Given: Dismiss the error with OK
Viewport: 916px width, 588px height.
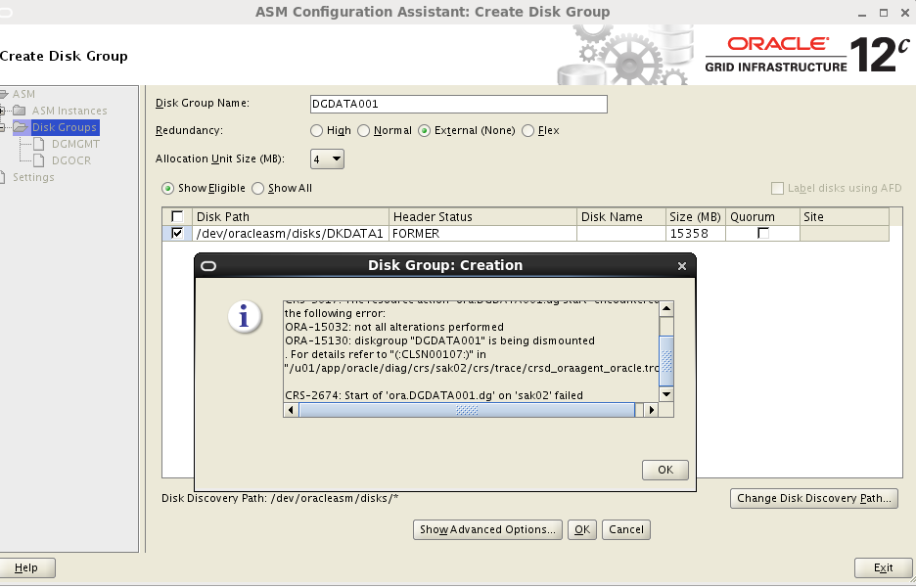Looking at the screenshot, I should click(x=664, y=470).
